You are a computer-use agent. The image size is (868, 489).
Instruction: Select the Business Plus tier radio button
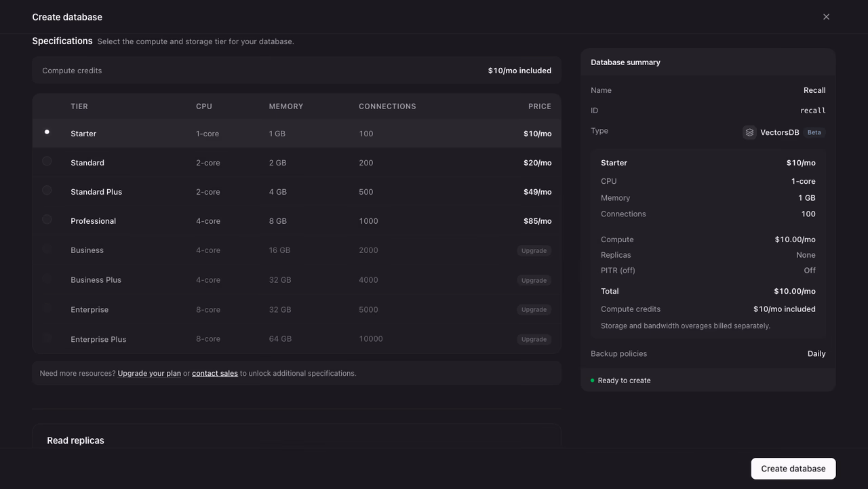point(47,279)
